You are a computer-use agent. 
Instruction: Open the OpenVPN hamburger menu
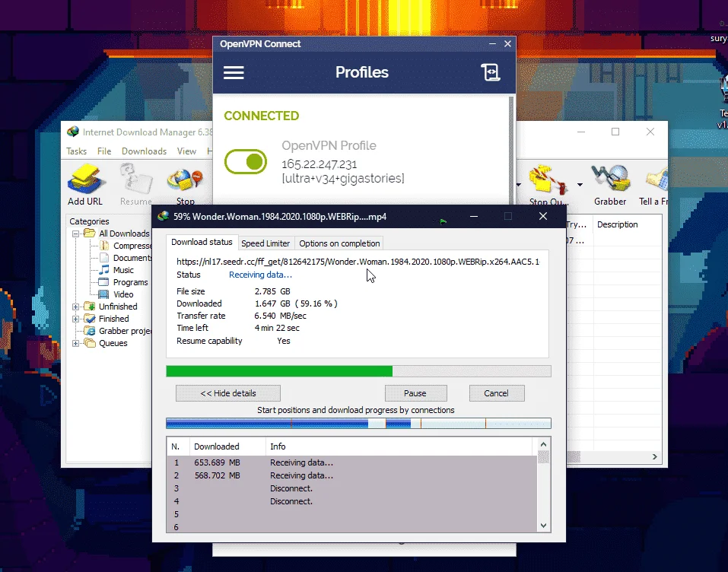[x=234, y=72]
